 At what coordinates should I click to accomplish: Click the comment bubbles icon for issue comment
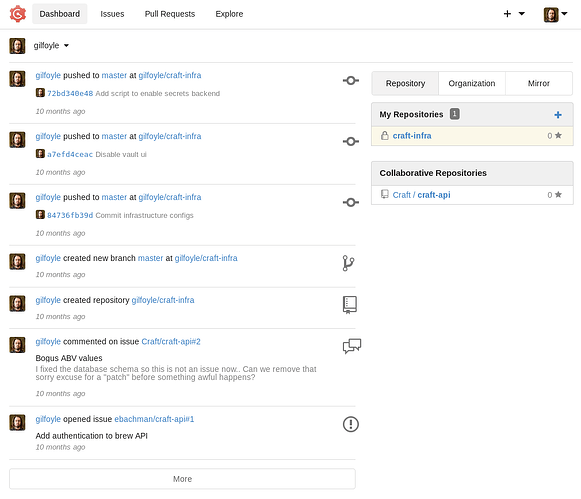coord(352,346)
